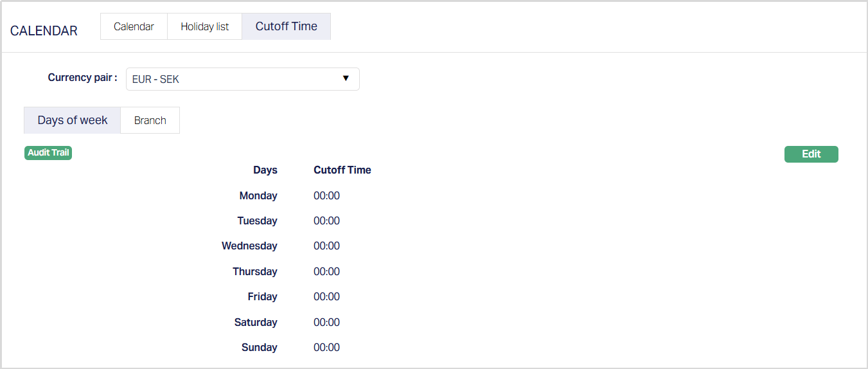The image size is (868, 369).
Task: Select the Cutoff Time tab
Action: tap(286, 27)
